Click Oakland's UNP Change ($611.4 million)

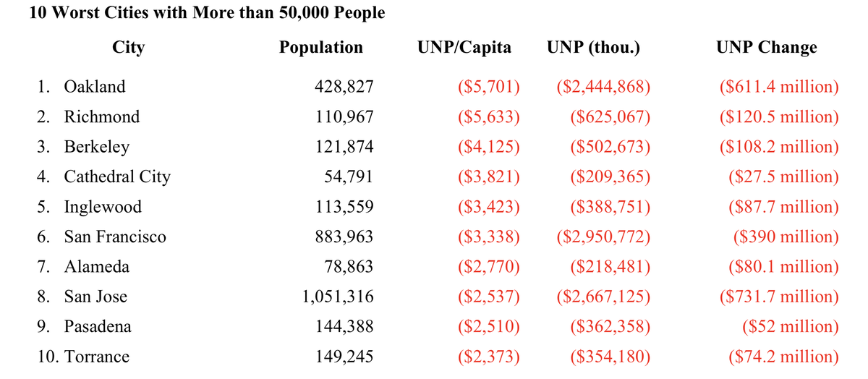point(779,87)
